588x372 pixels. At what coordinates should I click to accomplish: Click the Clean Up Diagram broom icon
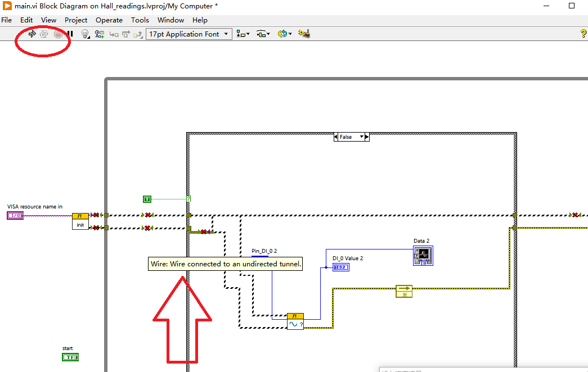coord(304,34)
